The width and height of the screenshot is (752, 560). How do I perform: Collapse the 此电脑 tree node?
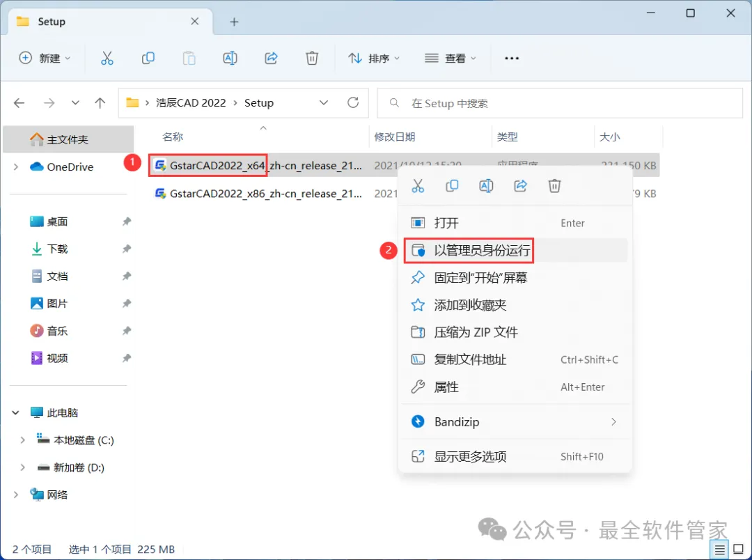16,412
